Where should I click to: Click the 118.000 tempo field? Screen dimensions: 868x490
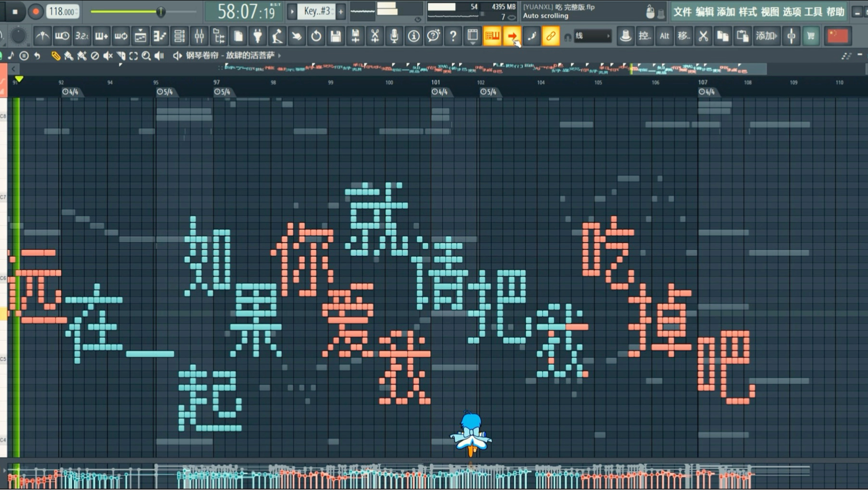(x=62, y=12)
